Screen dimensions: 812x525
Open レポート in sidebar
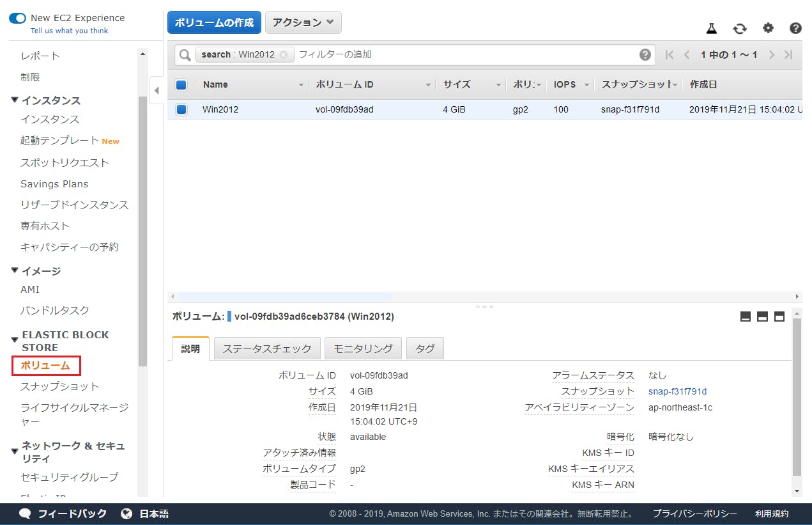coord(40,56)
